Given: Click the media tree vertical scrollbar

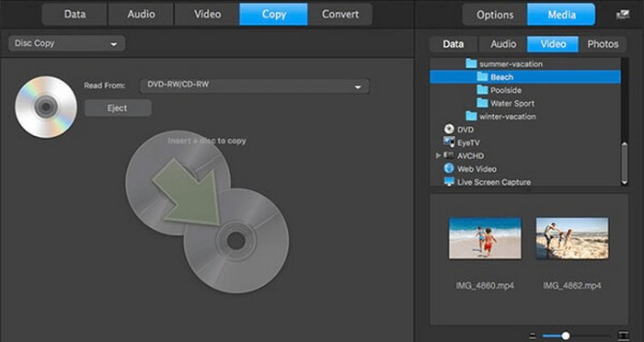Looking at the screenshot, I should (x=625, y=163).
